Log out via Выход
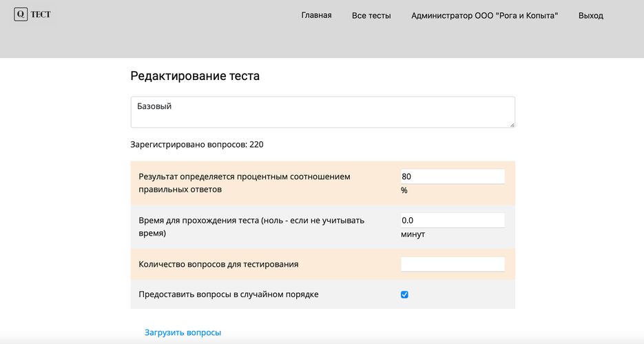This screenshot has width=644, height=344. [x=590, y=15]
